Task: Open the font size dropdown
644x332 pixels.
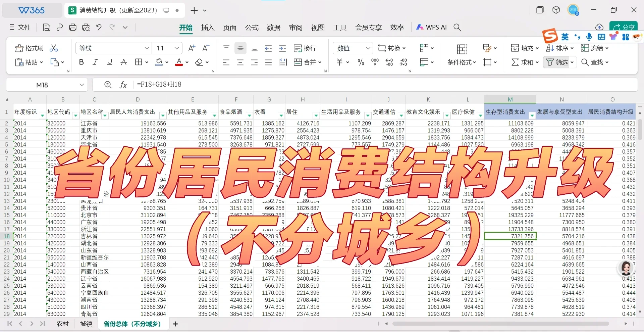Action: point(177,48)
